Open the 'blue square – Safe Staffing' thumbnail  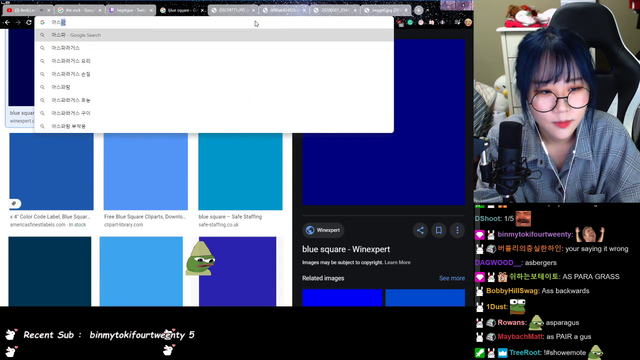click(x=240, y=171)
